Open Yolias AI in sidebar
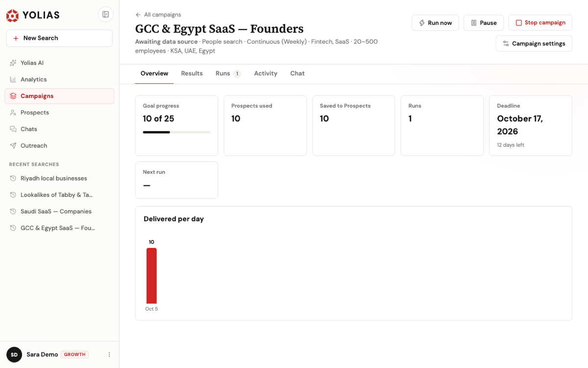Image resolution: width=588 pixels, height=368 pixels. click(59, 63)
